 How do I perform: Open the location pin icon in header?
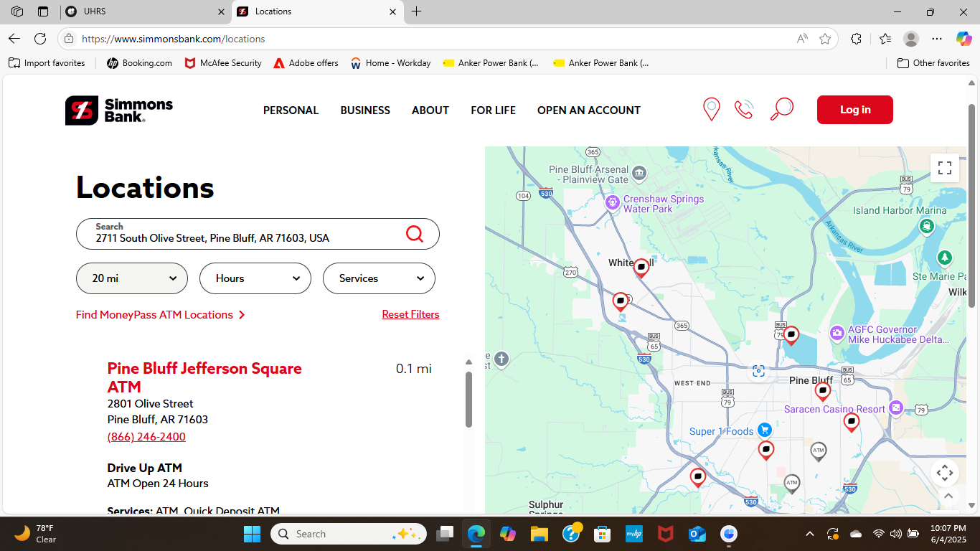pyautogui.click(x=711, y=110)
